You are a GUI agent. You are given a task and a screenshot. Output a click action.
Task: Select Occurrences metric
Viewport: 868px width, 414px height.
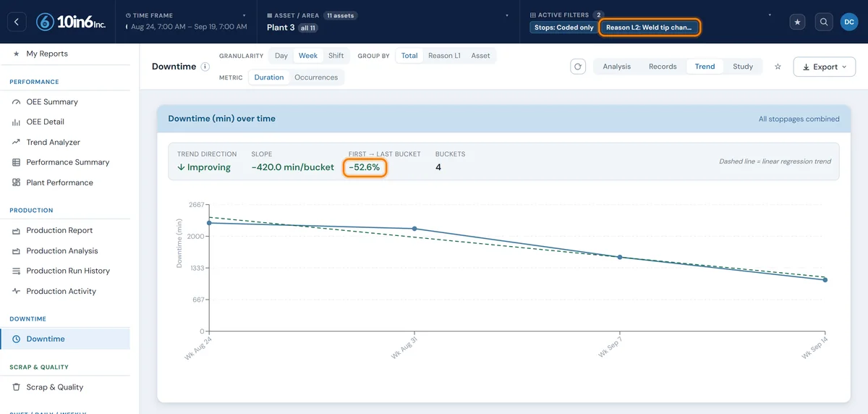[316, 77]
